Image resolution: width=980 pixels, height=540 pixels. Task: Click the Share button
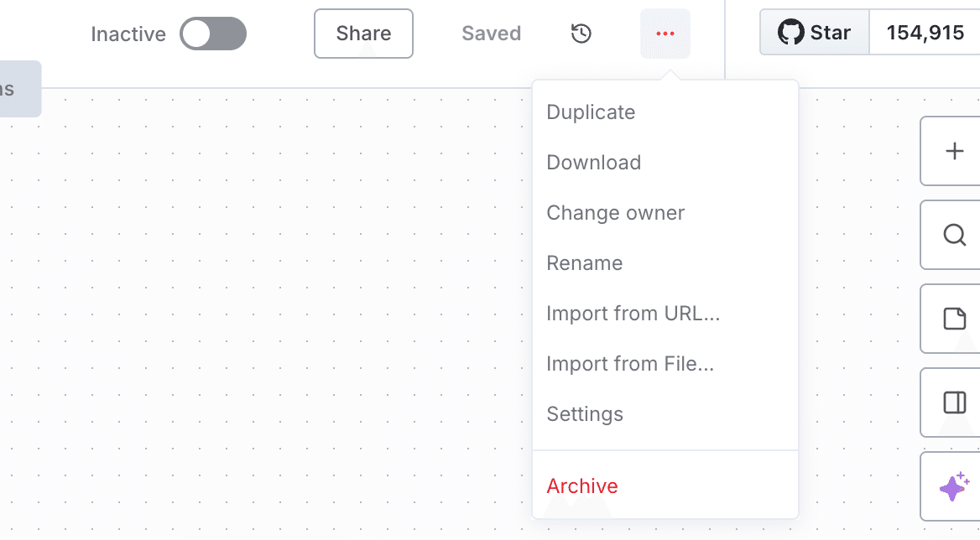tap(363, 34)
